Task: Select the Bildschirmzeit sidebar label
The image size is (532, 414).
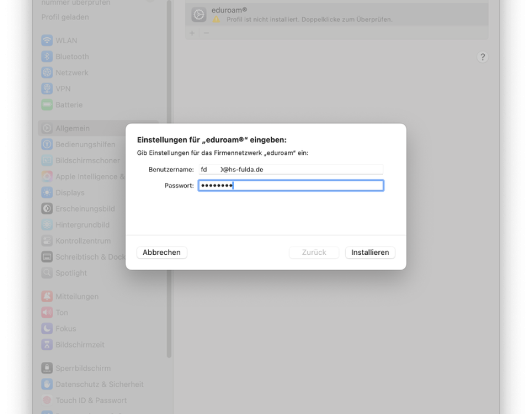Action: [x=80, y=344]
